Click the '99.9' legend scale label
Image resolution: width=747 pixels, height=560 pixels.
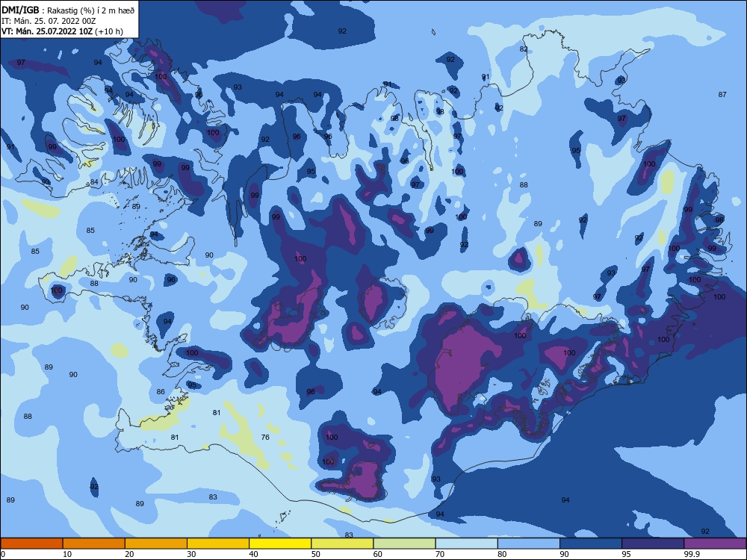(692, 554)
